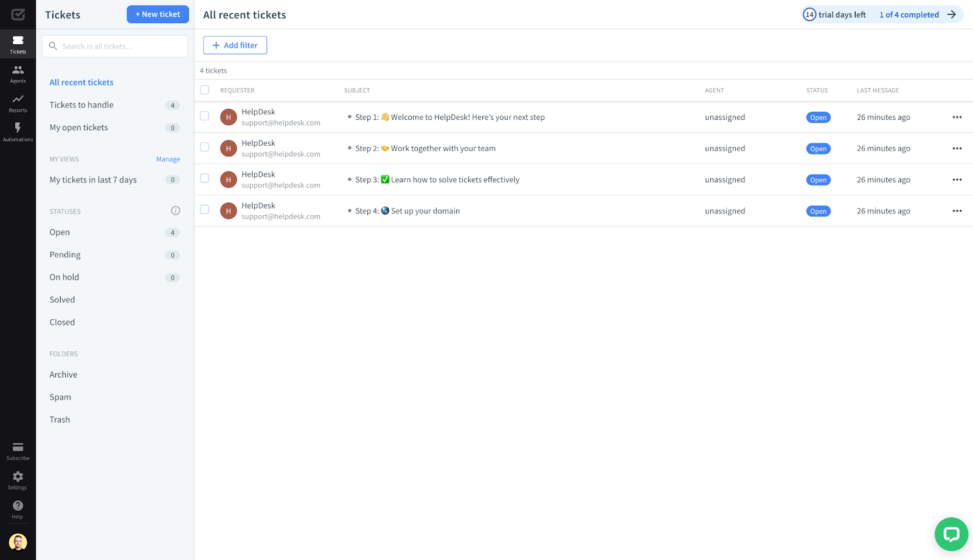Open the Subscribe page
The image size is (973, 560).
click(18, 451)
